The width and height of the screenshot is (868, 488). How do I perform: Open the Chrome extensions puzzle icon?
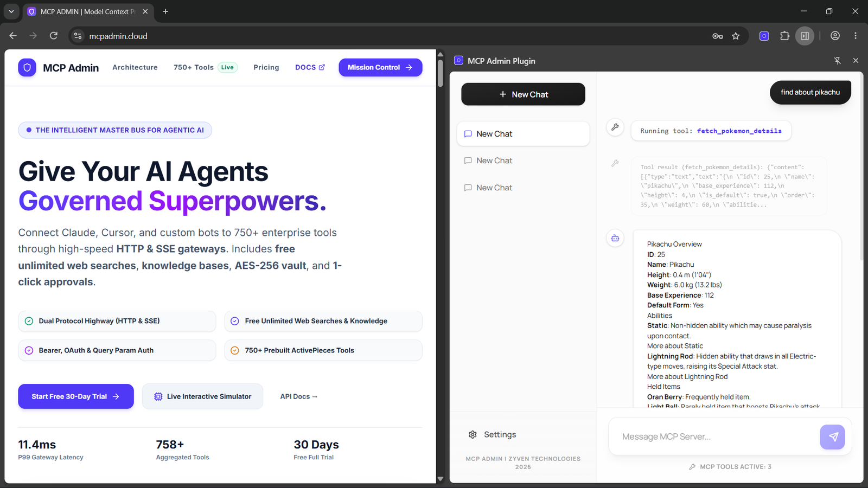tap(784, 36)
